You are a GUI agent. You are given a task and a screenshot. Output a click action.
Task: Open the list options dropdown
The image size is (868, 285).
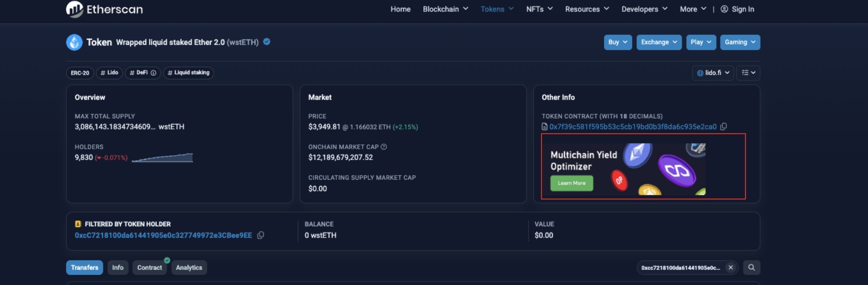point(748,73)
